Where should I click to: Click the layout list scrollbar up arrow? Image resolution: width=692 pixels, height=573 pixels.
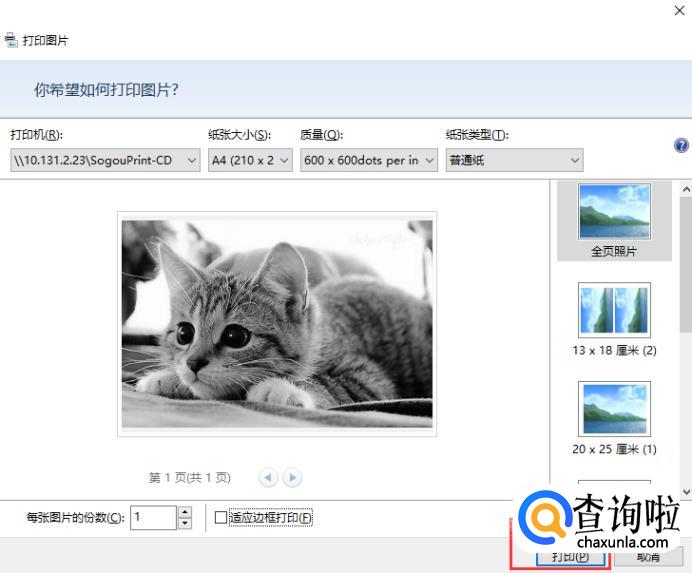click(686, 189)
